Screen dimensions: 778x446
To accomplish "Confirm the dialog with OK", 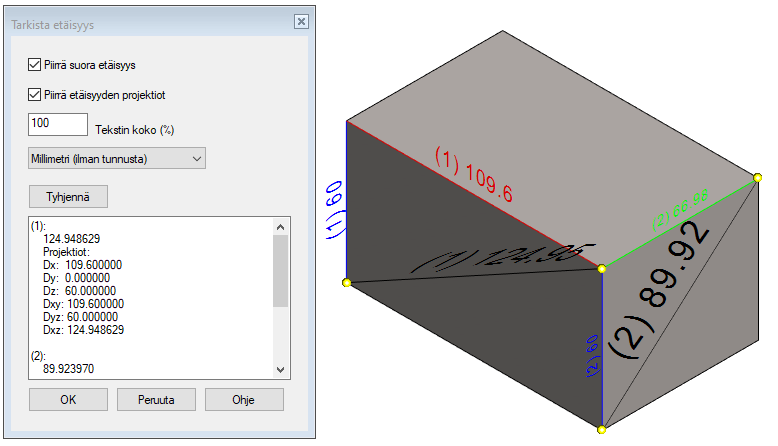I will (68, 399).
